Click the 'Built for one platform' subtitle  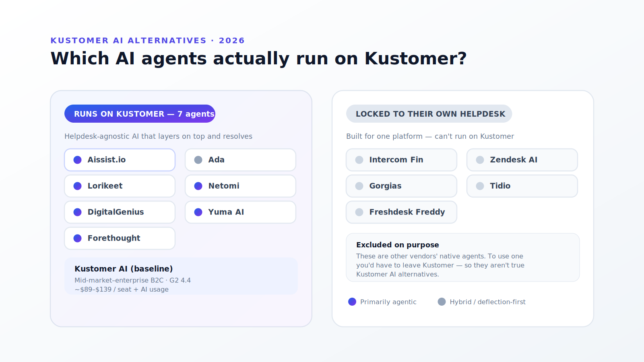pos(430,136)
